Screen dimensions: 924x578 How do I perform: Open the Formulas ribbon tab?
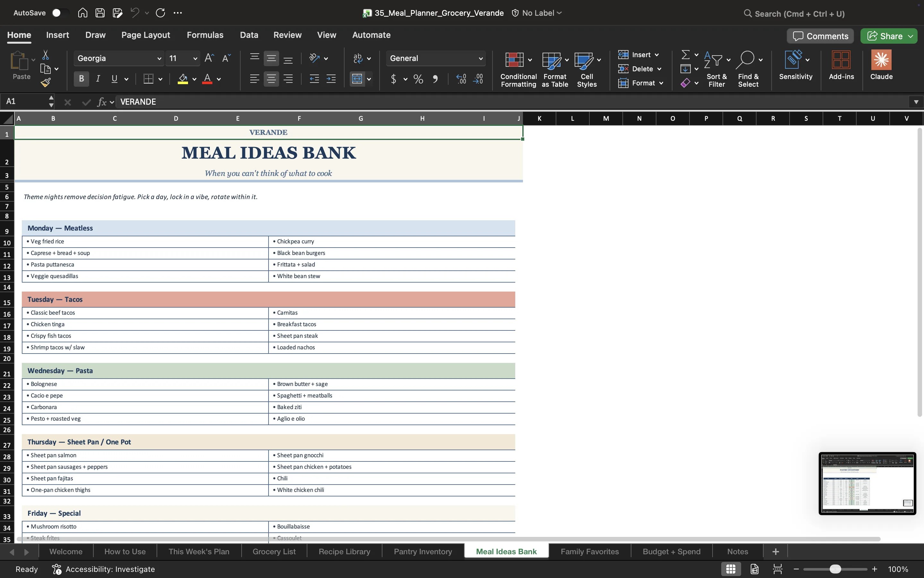(x=205, y=35)
